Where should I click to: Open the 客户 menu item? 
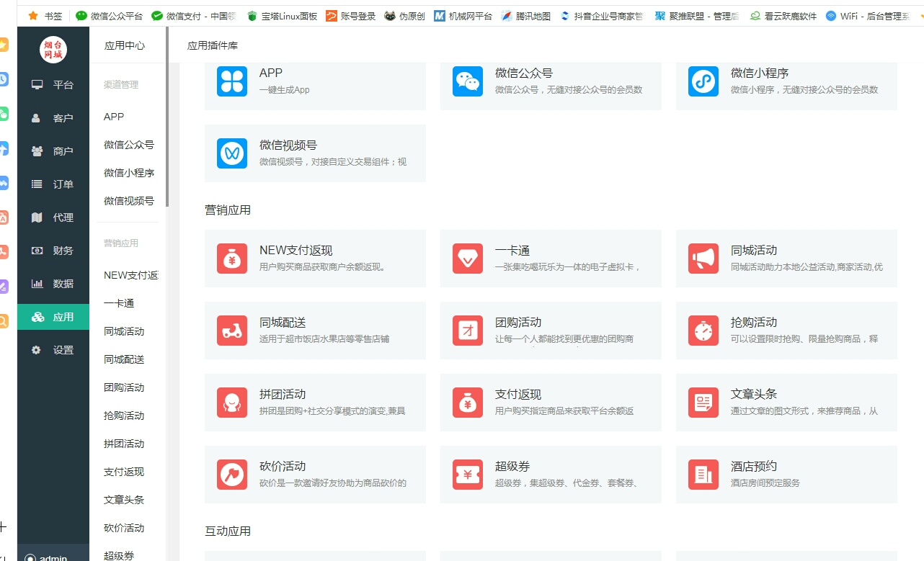point(53,118)
